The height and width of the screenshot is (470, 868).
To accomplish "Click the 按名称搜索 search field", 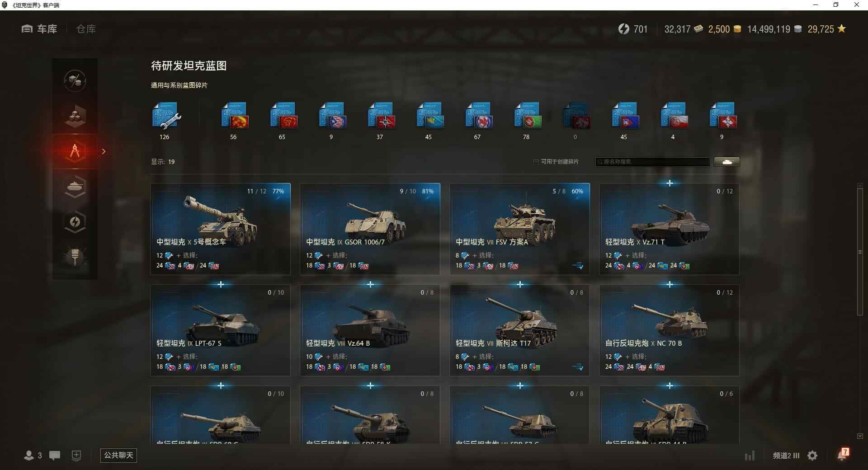I will coord(653,162).
